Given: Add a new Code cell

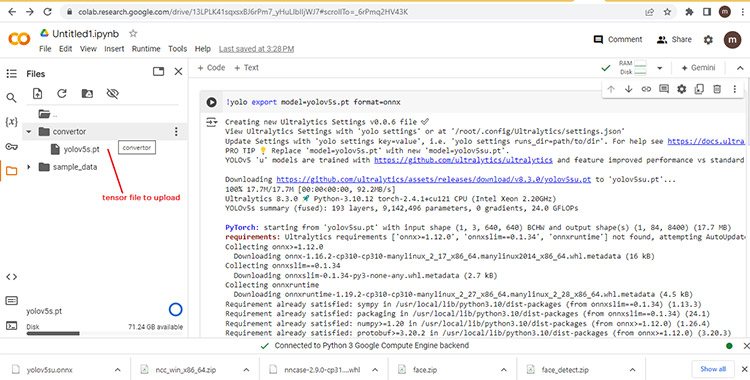Looking at the screenshot, I should [x=211, y=68].
